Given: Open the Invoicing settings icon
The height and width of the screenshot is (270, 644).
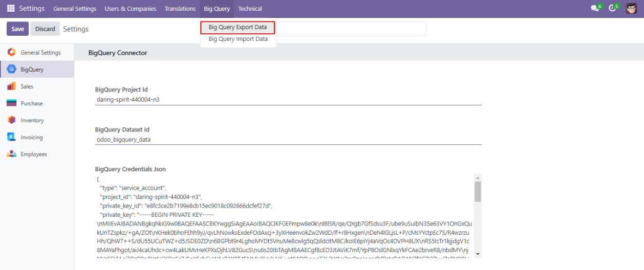Looking at the screenshot, I should pyautogui.click(x=11, y=137).
